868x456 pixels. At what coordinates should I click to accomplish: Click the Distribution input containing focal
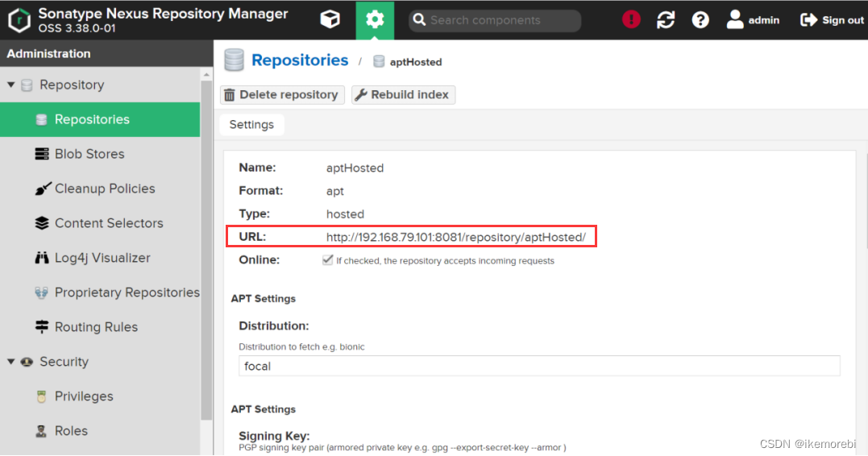(x=539, y=367)
